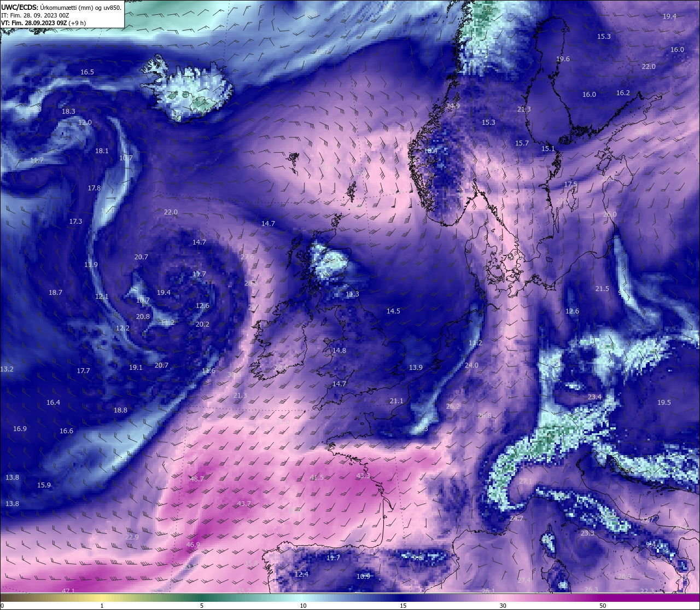The width and height of the screenshot is (700, 610).
Task: Select the 15.9 value label
Action: tap(44, 485)
